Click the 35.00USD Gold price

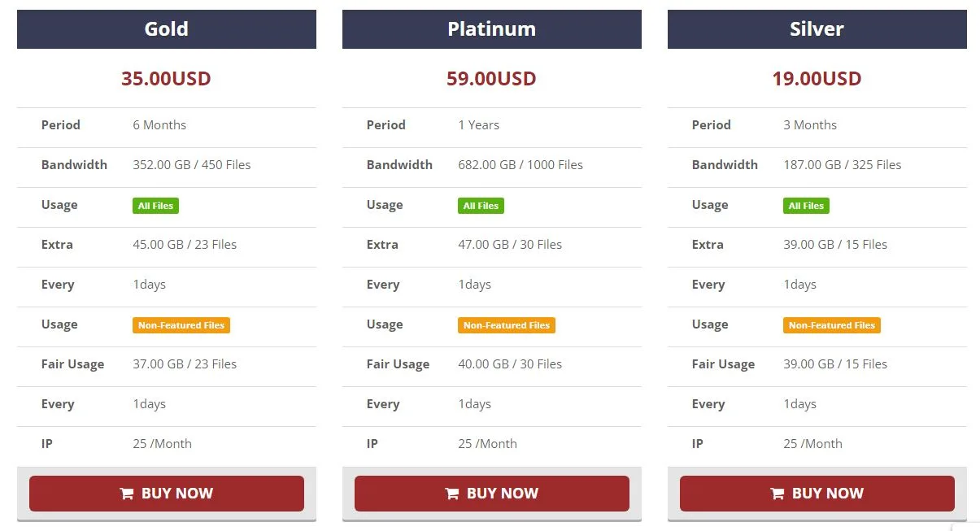click(166, 79)
